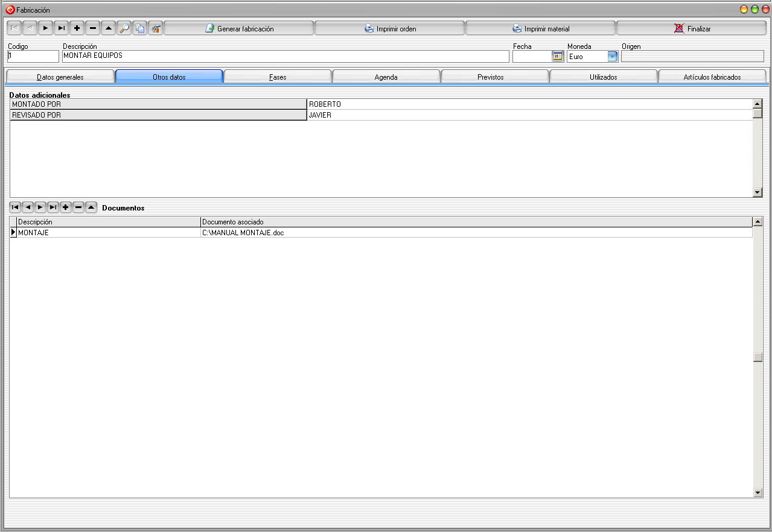Go to first document in Documentos navigator

tap(15, 207)
